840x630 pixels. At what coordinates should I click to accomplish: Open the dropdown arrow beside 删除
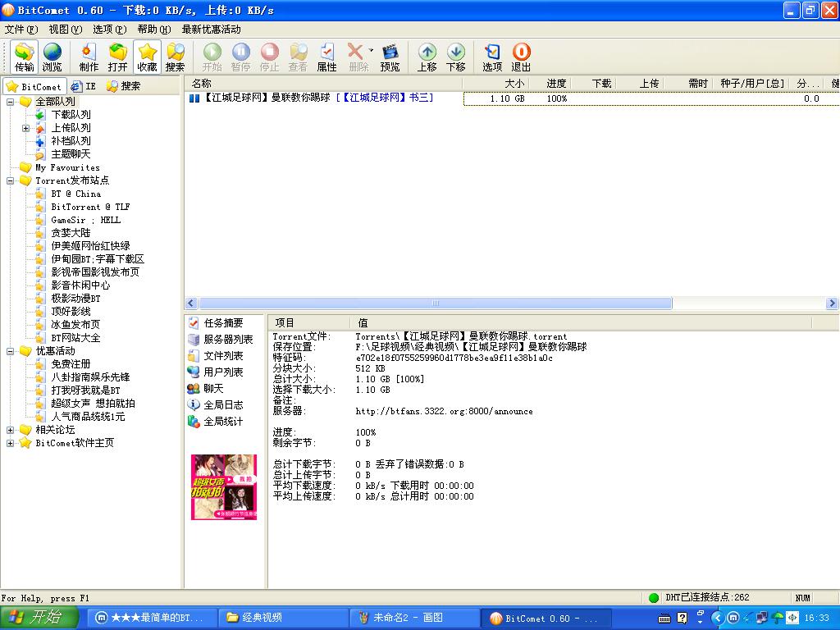click(371, 51)
